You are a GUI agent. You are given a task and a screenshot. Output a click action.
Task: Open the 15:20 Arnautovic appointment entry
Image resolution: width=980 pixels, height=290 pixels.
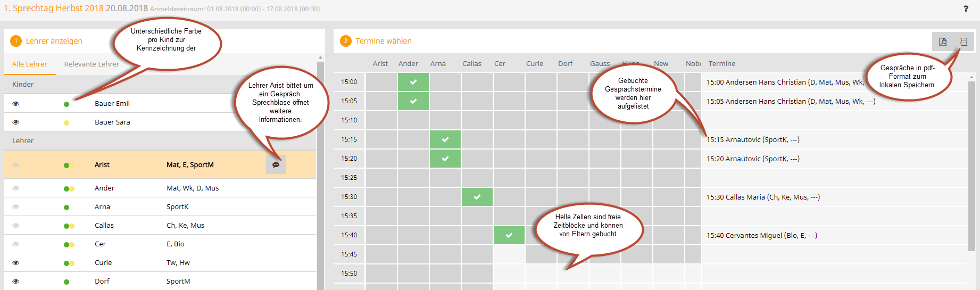pyautogui.click(x=753, y=159)
